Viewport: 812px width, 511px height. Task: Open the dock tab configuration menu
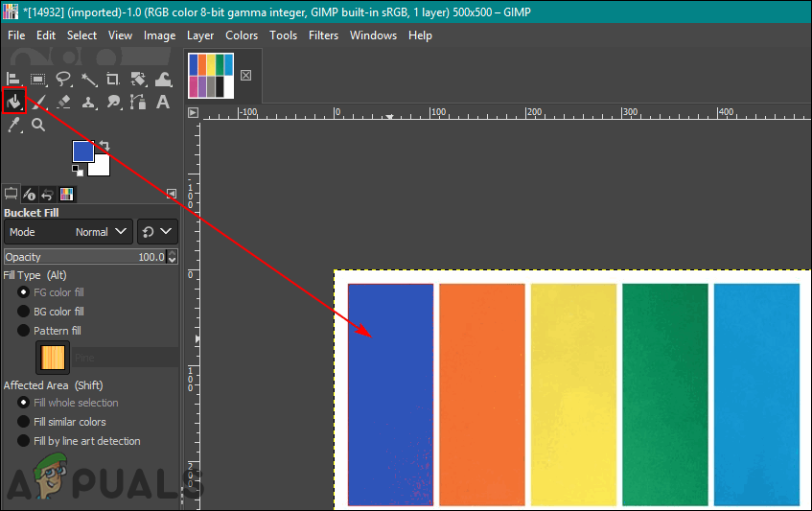(172, 194)
